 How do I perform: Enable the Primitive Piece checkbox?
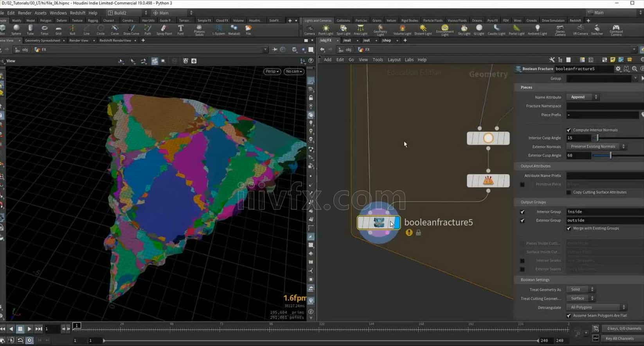pyautogui.click(x=522, y=184)
